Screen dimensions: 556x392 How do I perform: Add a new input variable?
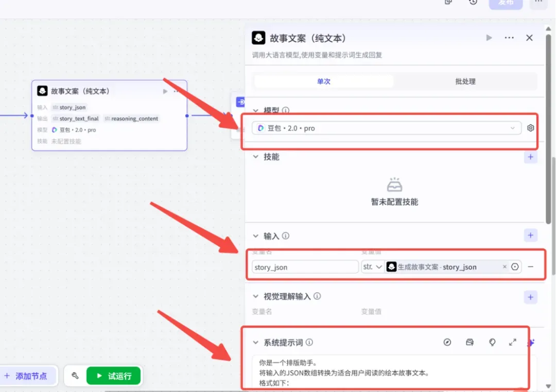(530, 235)
